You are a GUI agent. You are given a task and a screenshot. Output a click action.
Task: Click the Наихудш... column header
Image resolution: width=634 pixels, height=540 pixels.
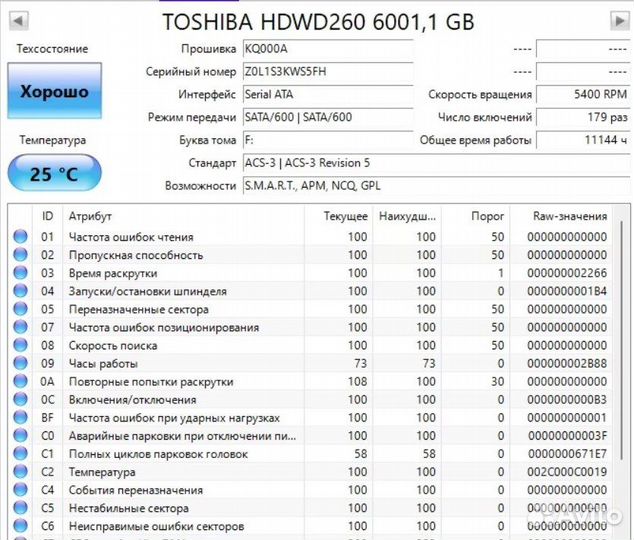pyautogui.click(x=407, y=216)
